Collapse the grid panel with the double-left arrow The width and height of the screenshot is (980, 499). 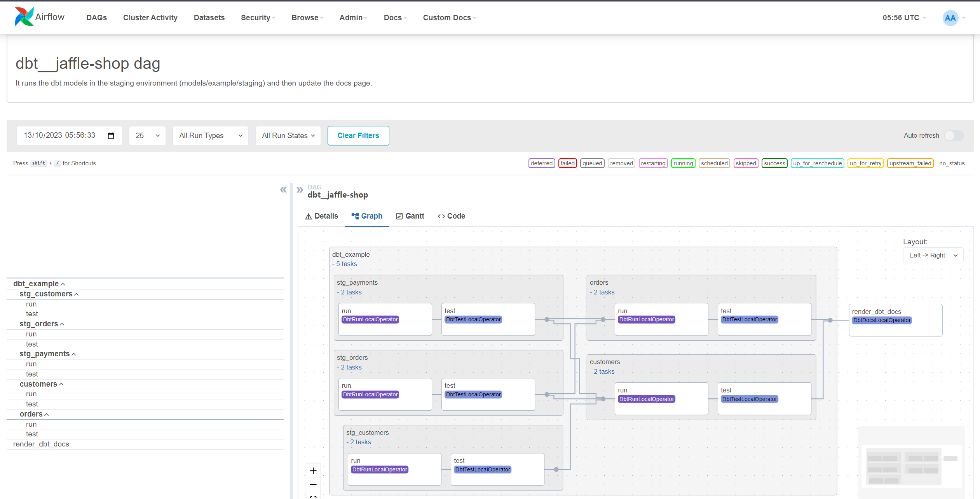pyautogui.click(x=283, y=190)
